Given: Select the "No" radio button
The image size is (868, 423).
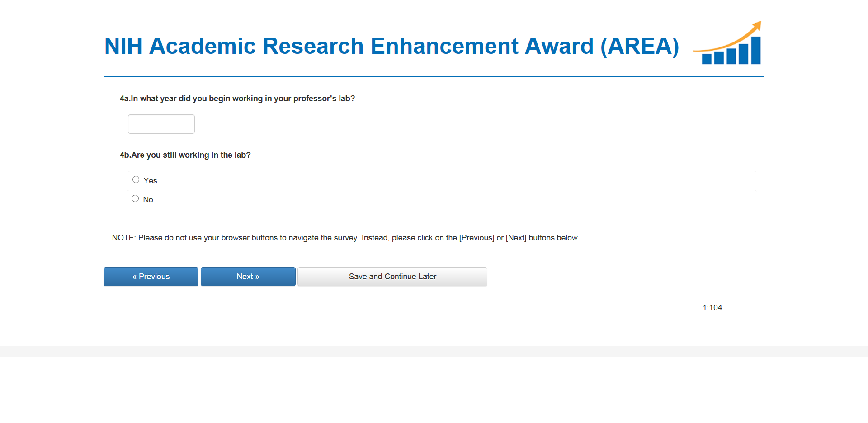Looking at the screenshot, I should click(x=135, y=199).
